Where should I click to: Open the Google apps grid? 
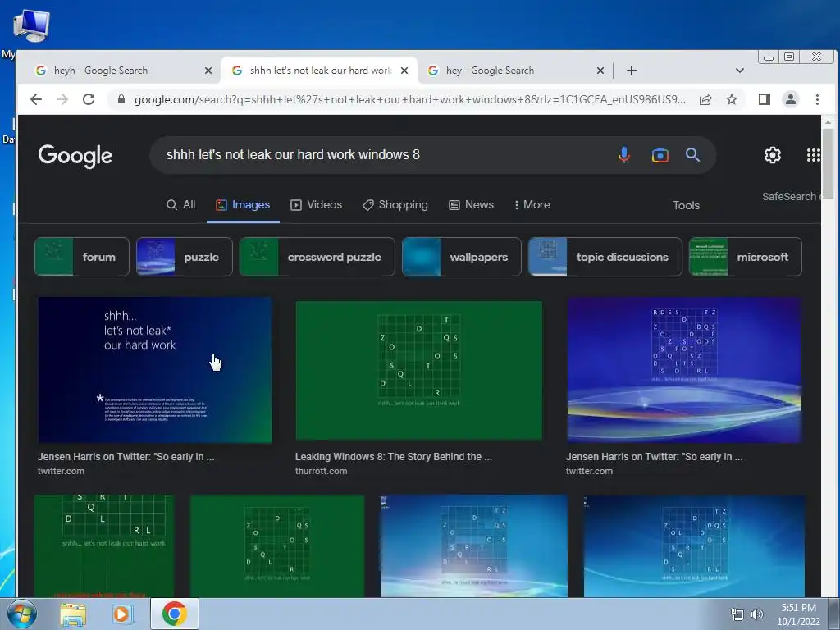click(813, 155)
